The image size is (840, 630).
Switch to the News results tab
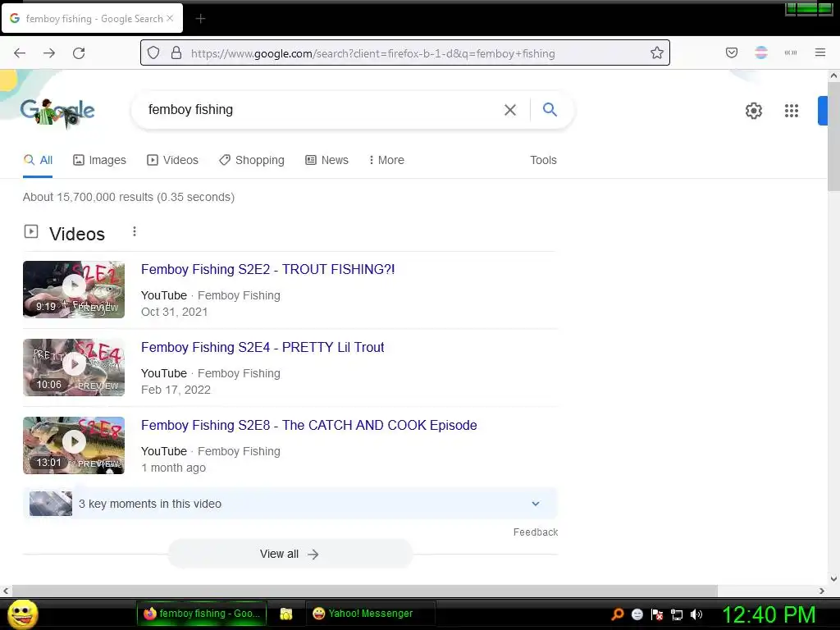(x=326, y=160)
